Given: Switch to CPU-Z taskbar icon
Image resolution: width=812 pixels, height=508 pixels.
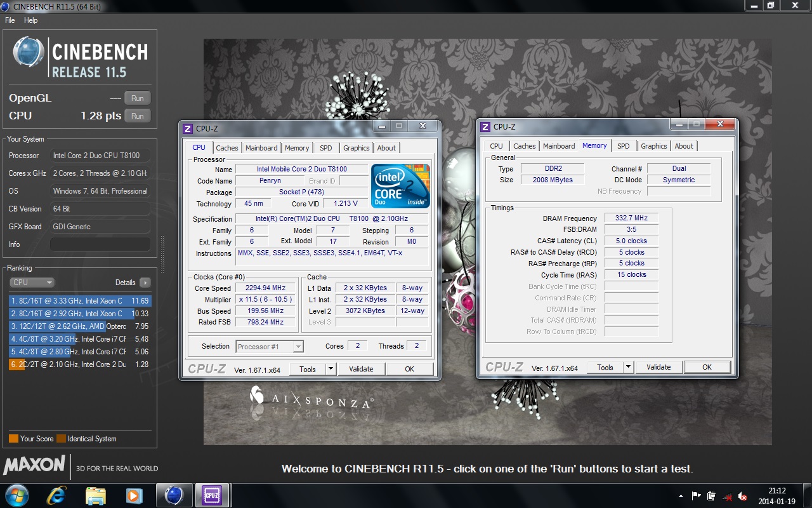Looking at the screenshot, I should [x=212, y=495].
